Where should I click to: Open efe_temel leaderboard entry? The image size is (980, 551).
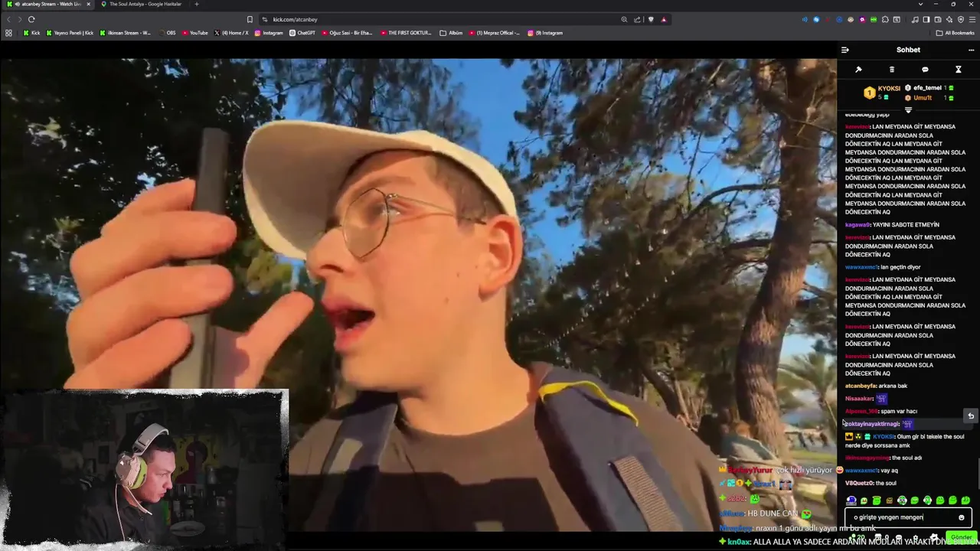[x=929, y=88]
